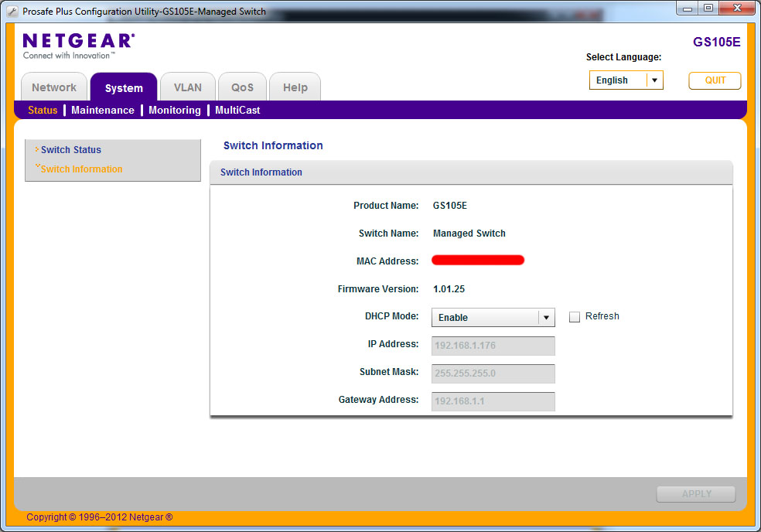This screenshot has width=761, height=532.
Task: Click the GS105E model label in the header
Action: coord(716,42)
